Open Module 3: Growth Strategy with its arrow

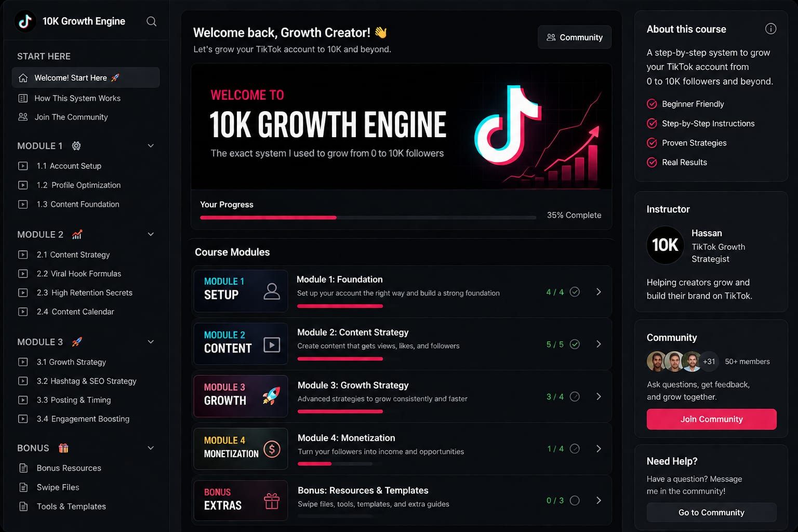[598, 396]
